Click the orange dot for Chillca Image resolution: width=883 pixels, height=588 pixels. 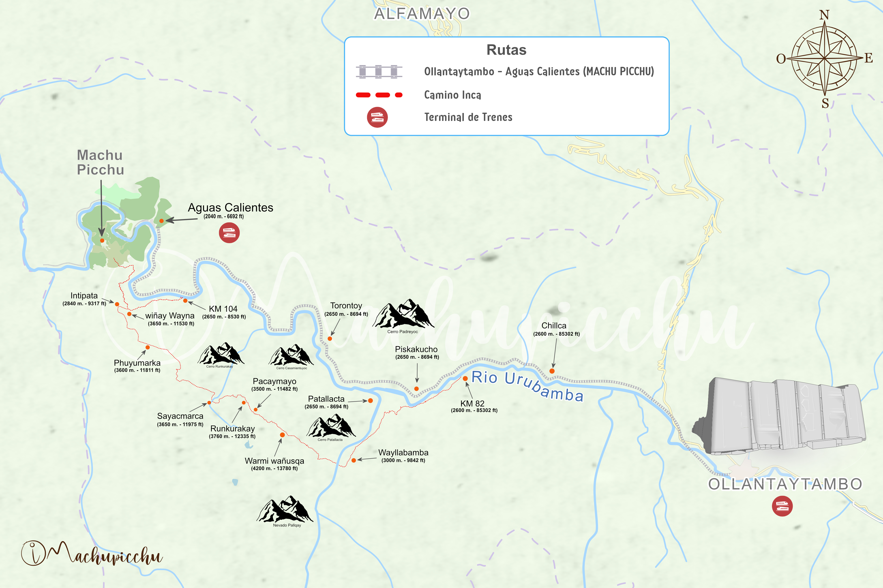click(552, 371)
